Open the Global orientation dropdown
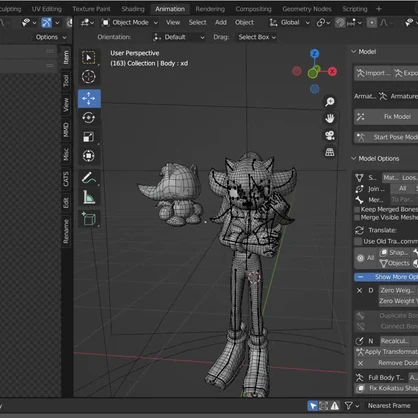This screenshot has height=418, width=418. coord(289,23)
